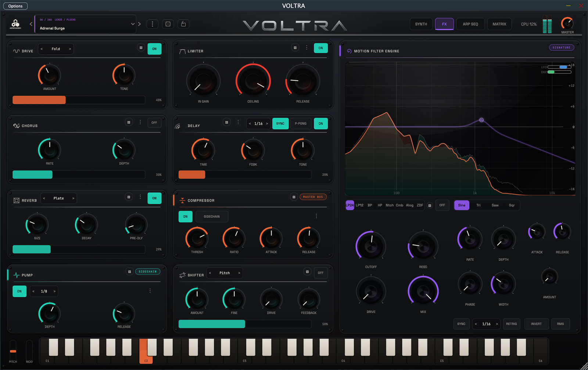588x370 pixels.
Task: Click the Drive mix slider bar
Action: click(79, 100)
